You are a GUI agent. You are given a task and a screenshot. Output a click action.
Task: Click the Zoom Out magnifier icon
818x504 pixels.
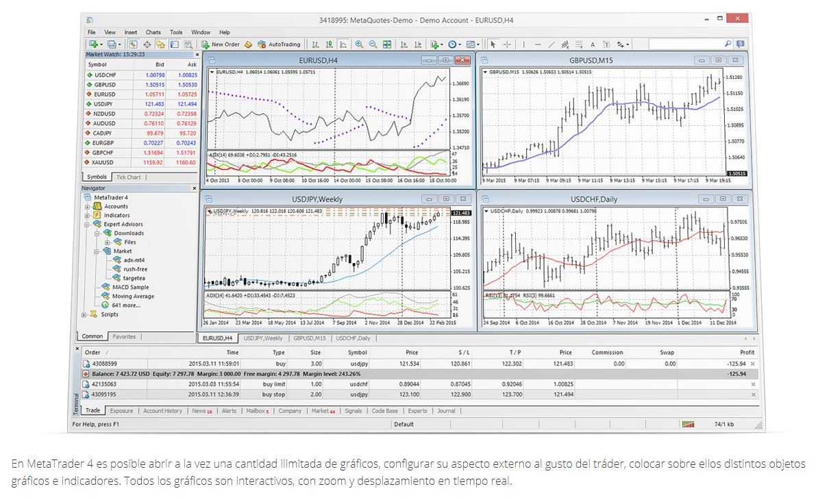373,45
